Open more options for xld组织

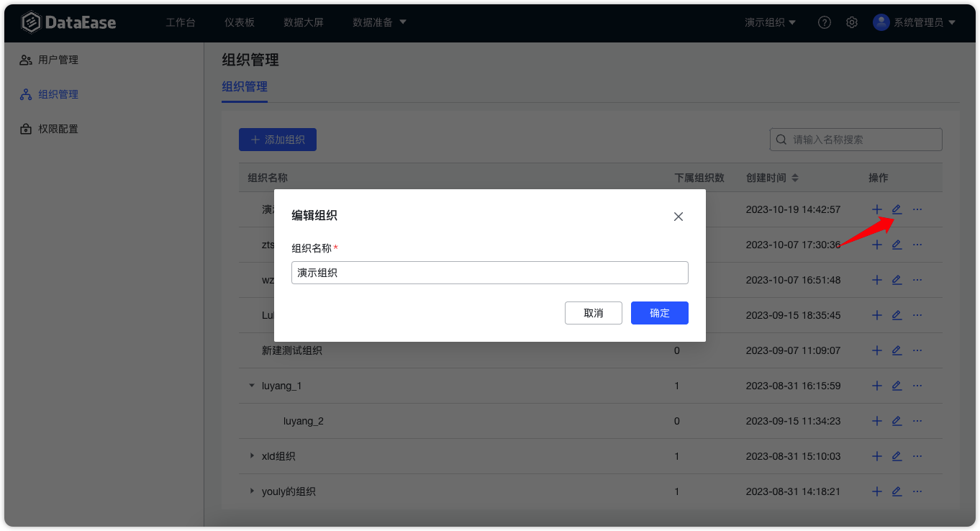[917, 456]
